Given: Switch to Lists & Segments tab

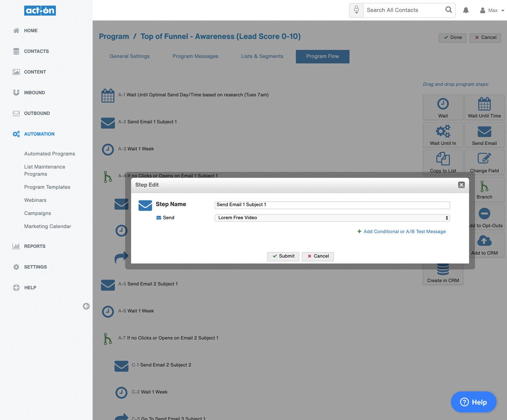Looking at the screenshot, I should pos(262,56).
